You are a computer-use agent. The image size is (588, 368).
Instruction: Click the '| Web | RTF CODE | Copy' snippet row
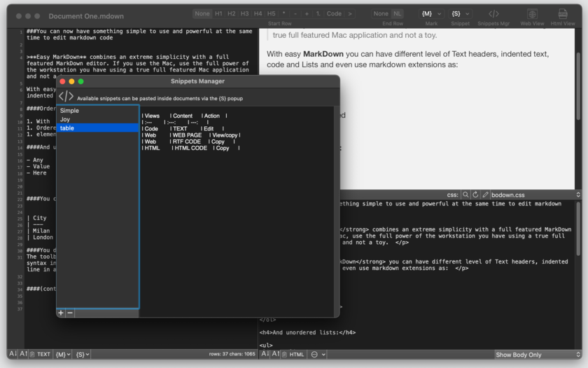coord(188,142)
